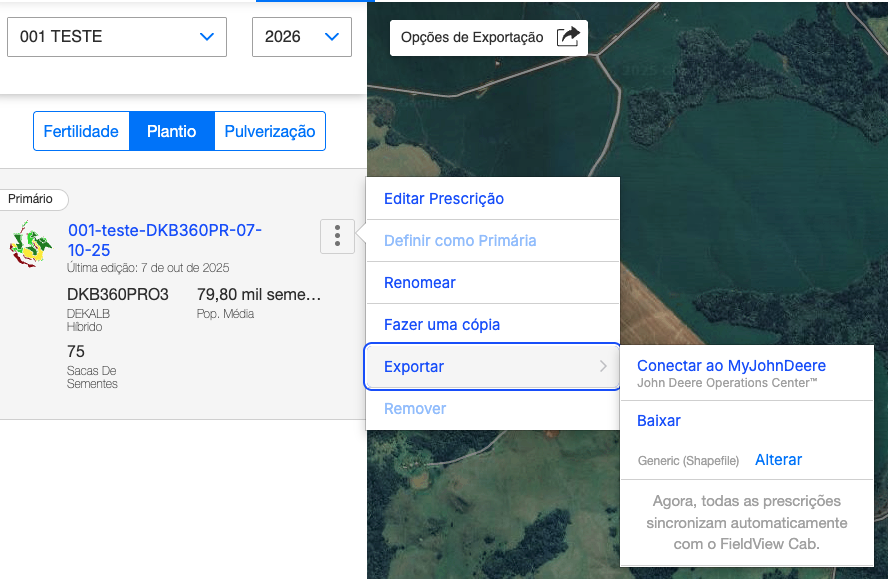The height and width of the screenshot is (579, 888).
Task: Choose Editar Prescrição from menu
Action: (x=444, y=199)
